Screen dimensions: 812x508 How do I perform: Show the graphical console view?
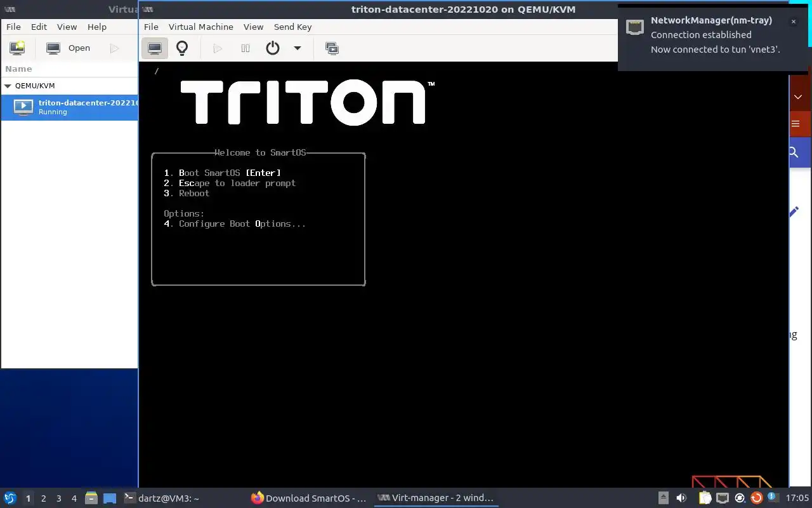pos(154,48)
